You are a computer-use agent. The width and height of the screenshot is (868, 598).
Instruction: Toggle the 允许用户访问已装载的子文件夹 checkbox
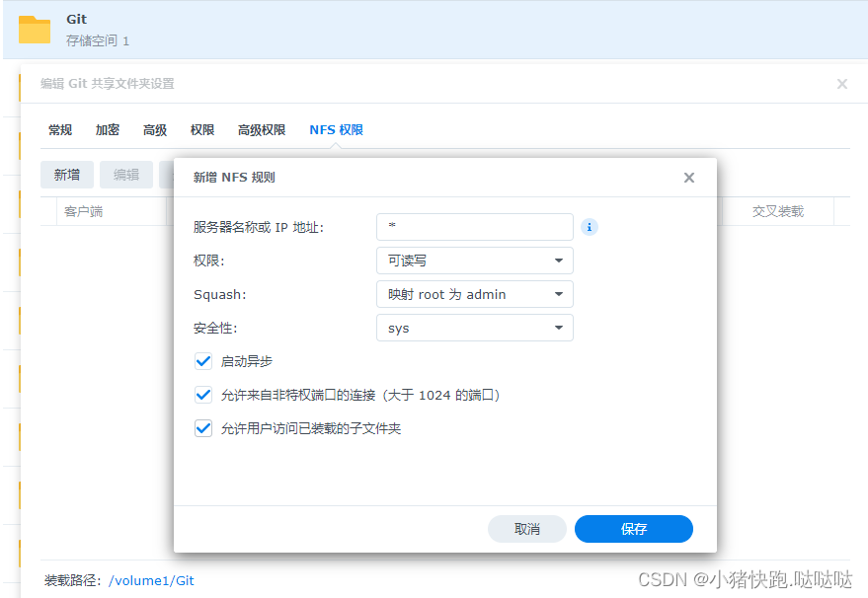pos(203,428)
